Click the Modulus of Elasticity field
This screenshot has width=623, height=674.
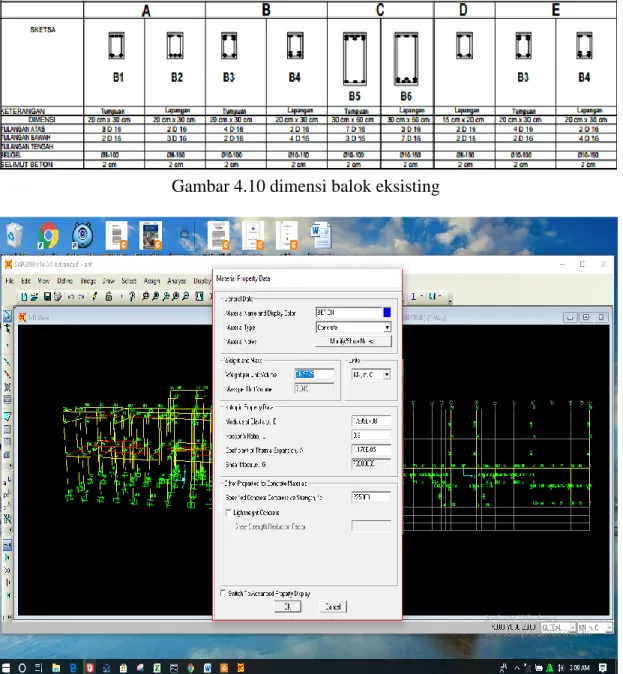[371, 421]
